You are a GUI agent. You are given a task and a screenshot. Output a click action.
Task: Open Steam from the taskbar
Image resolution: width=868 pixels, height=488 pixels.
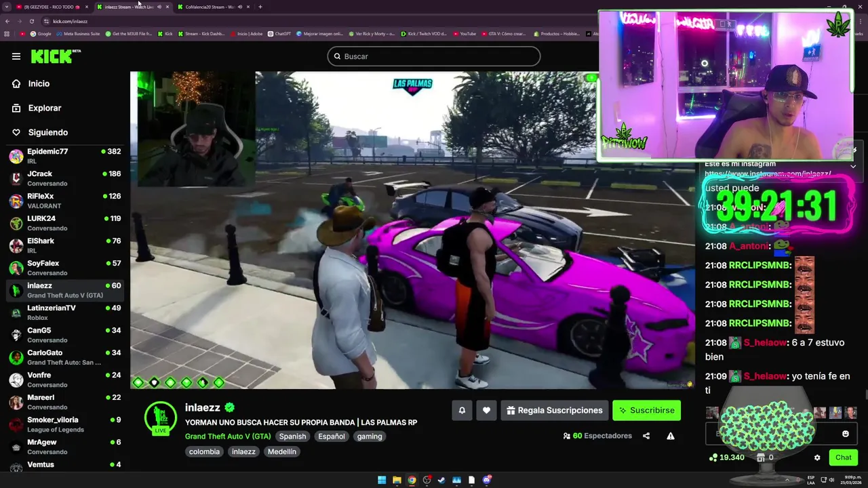point(441,480)
